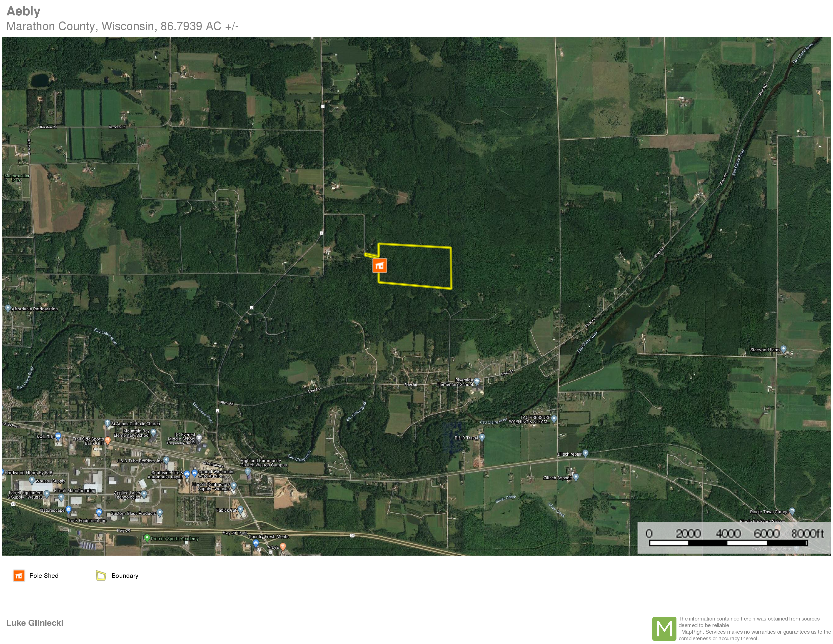Click the Arby's restaurant map pin
Screen dimensions: 833x644
[x=283, y=547]
